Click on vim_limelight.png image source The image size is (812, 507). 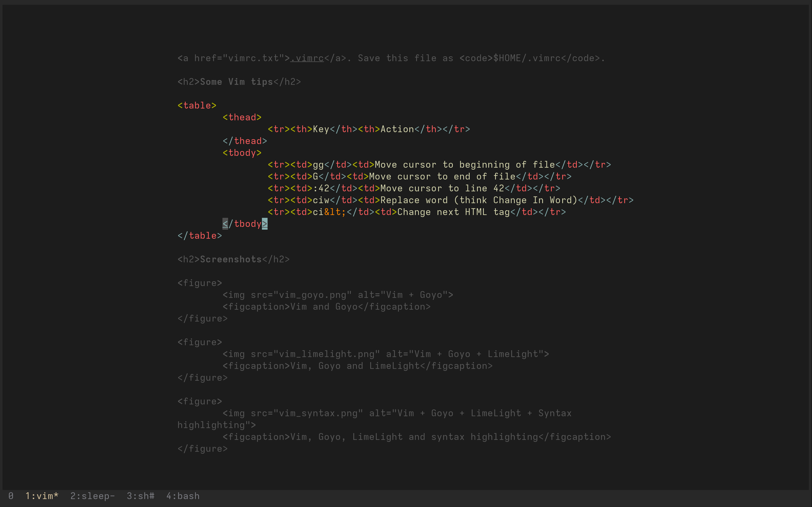coord(327,354)
